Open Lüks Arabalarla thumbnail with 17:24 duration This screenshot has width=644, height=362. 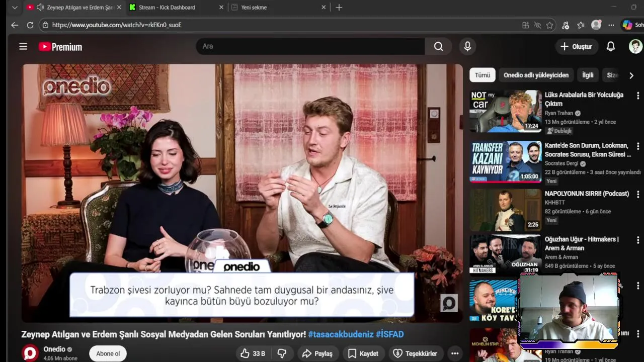[505, 111]
